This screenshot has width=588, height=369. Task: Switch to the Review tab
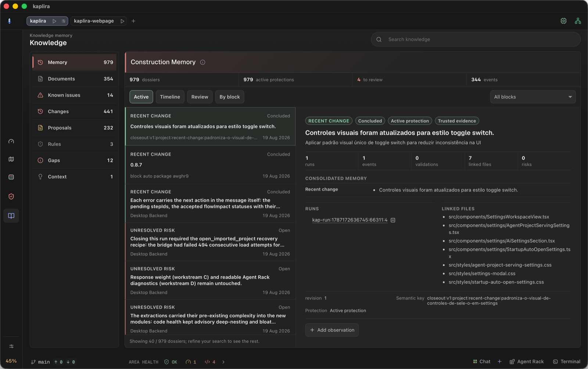pyautogui.click(x=200, y=97)
